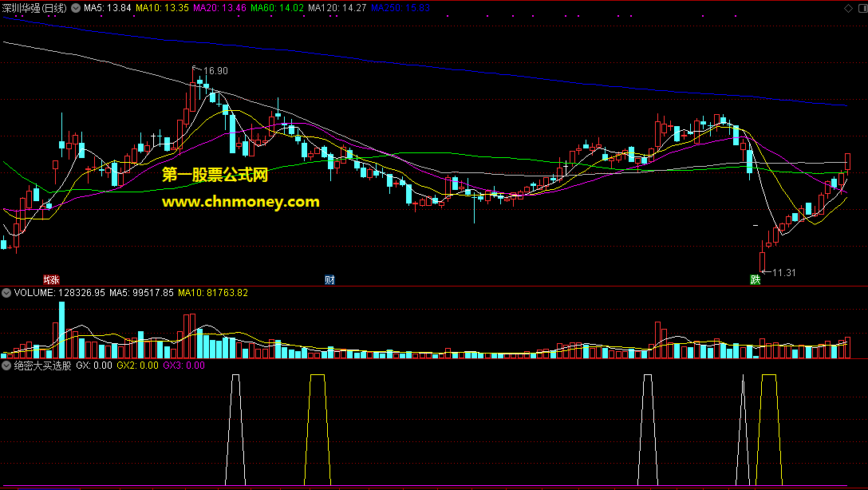Click the GX: 0.00 value

[94, 366]
